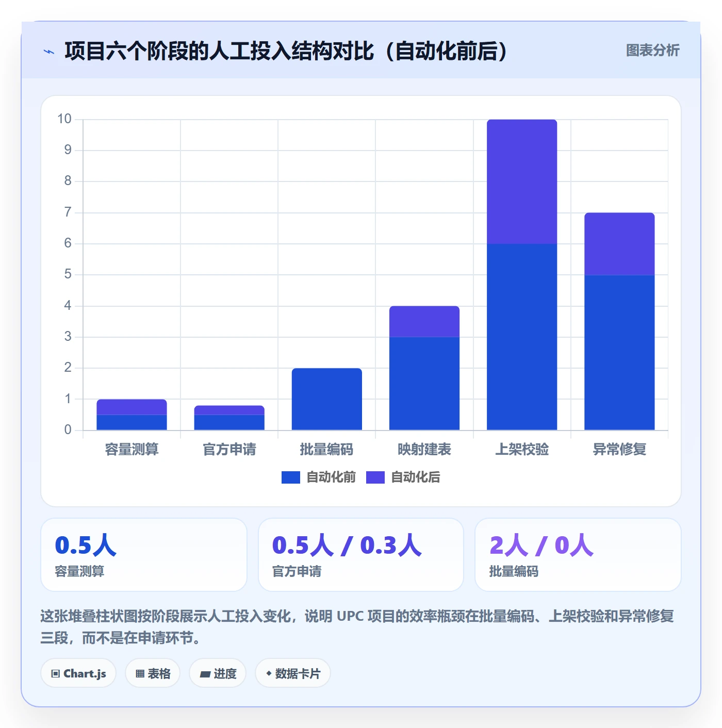Click the 上架校验 purple bar segment
722x728 pixels.
[x=522, y=181]
